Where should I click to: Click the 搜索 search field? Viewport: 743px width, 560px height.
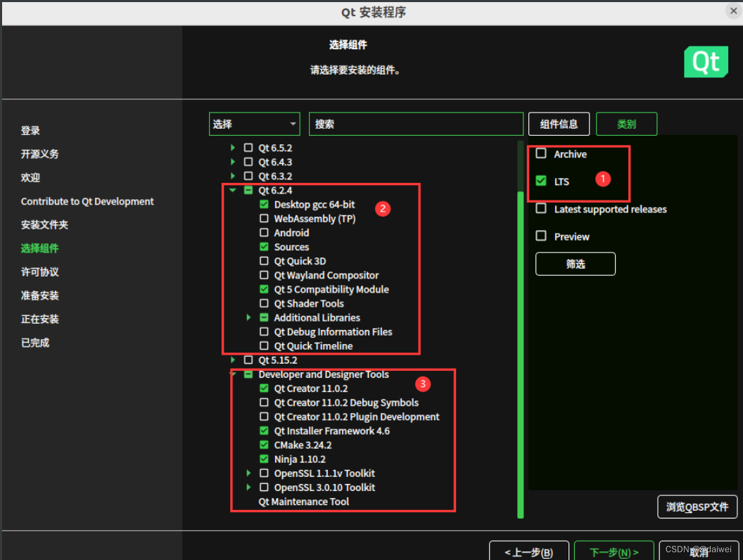pyautogui.click(x=416, y=124)
